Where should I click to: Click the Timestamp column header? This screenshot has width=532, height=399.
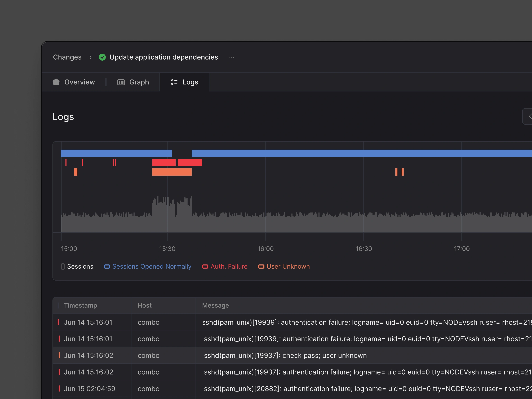click(x=81, y=305)
